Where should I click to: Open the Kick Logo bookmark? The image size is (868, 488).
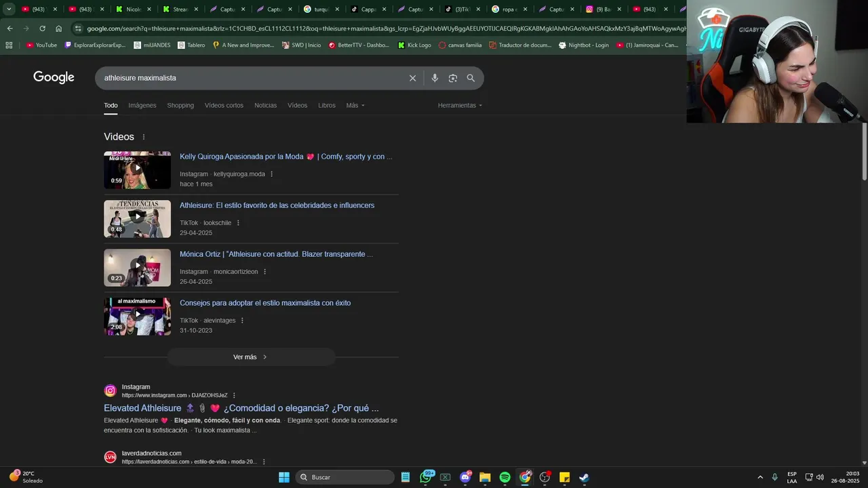click(x=414, y=45)
